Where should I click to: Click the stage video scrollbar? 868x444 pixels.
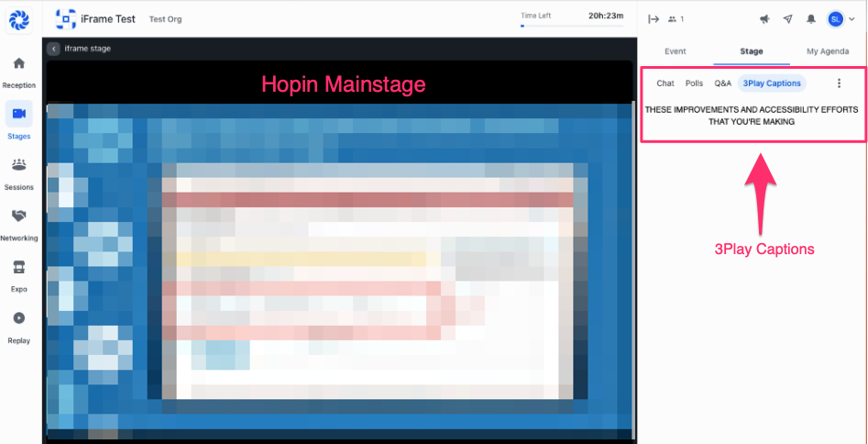coord(632,268)
